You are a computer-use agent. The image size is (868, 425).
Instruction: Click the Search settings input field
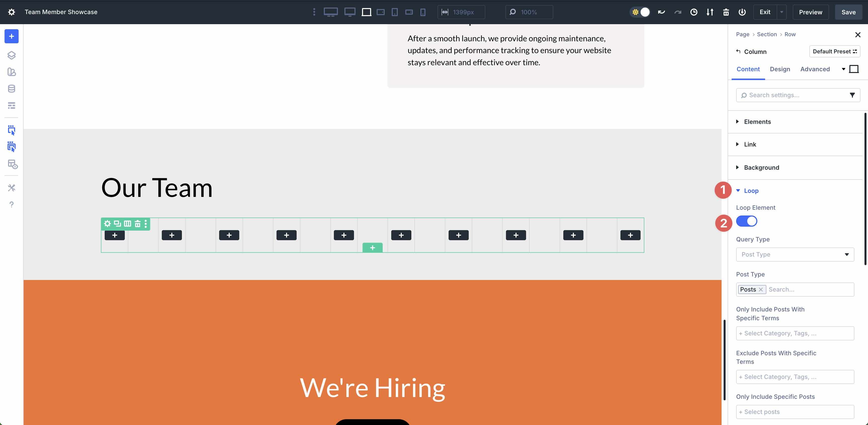(792, 95)
